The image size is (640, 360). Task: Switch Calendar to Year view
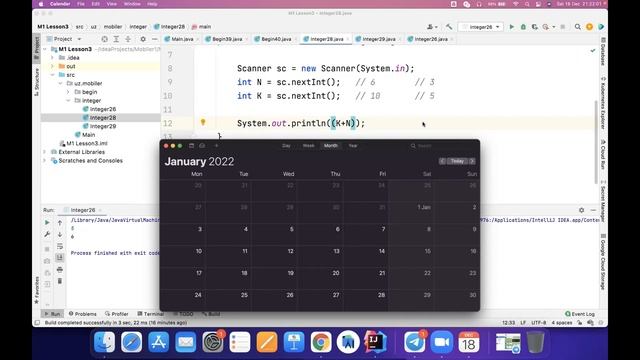click(x=353, y=146)
